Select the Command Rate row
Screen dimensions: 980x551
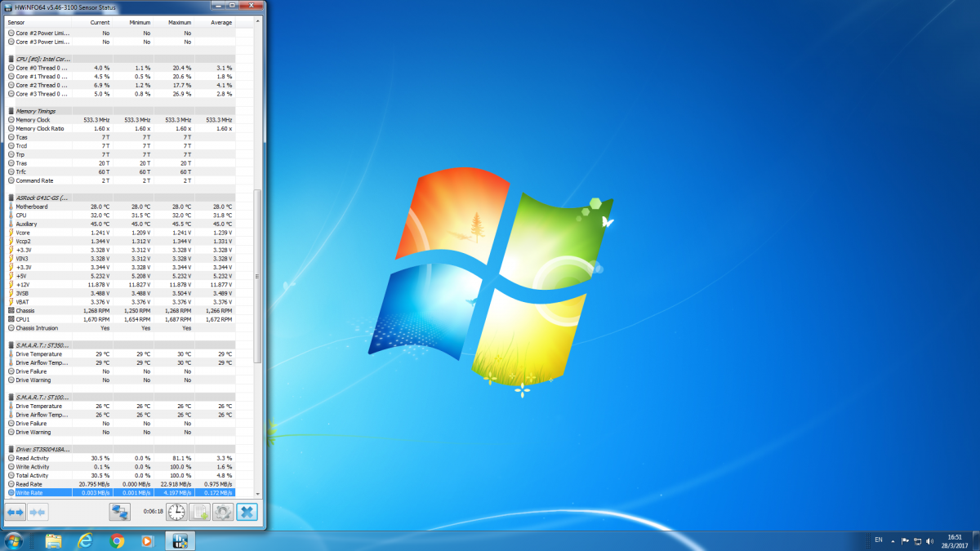pos(120,180)
